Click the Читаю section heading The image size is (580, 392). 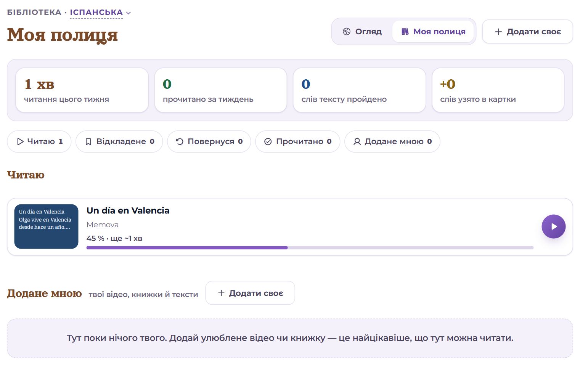point(26,175)
